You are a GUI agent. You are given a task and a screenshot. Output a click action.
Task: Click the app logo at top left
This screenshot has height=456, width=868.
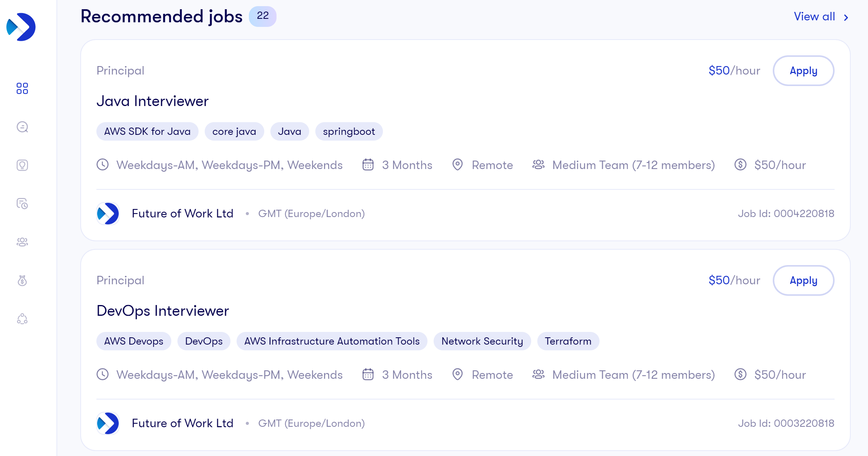[x=21, y=27]
